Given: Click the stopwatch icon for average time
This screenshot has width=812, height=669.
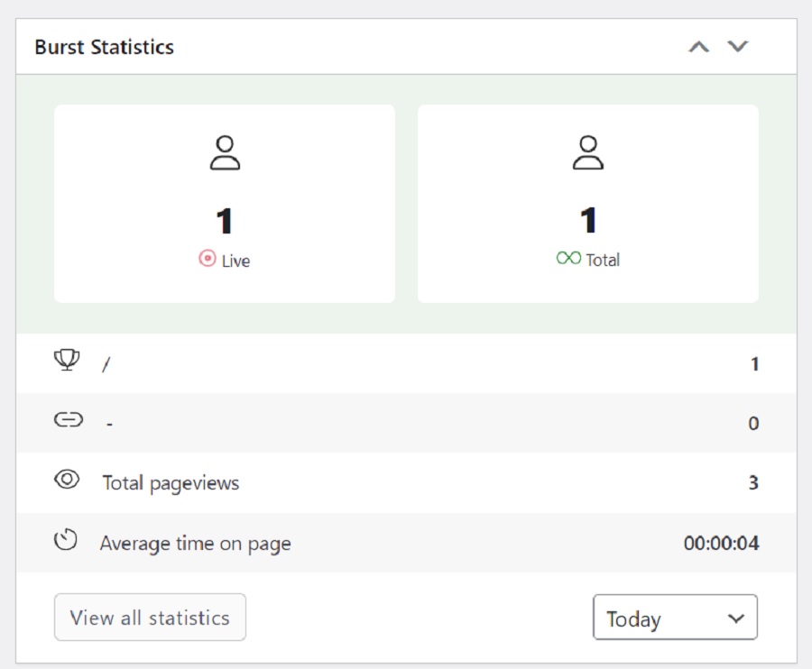Looking at the screenshot, I should [x=67, y=542].
